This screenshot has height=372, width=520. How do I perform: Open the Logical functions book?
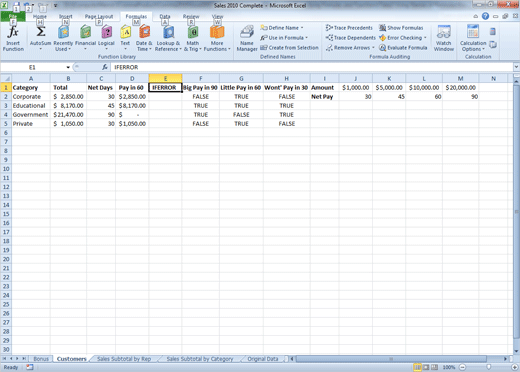tap(106, 39)
